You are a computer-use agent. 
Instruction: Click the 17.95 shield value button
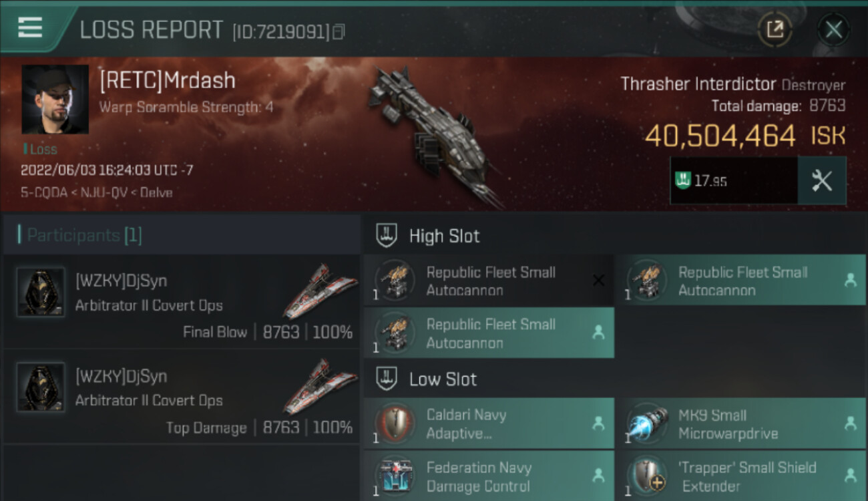[x=734, y=181]
